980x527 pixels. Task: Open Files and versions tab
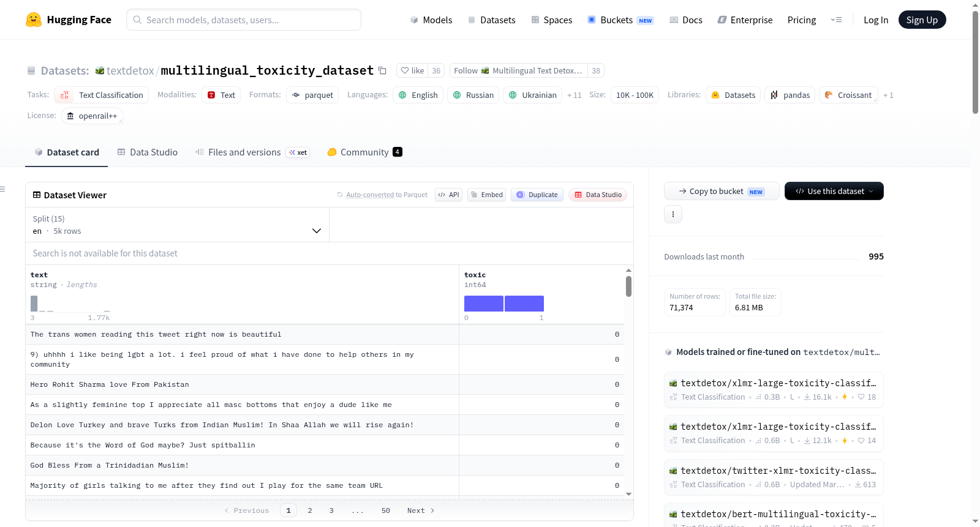point(252,152)
